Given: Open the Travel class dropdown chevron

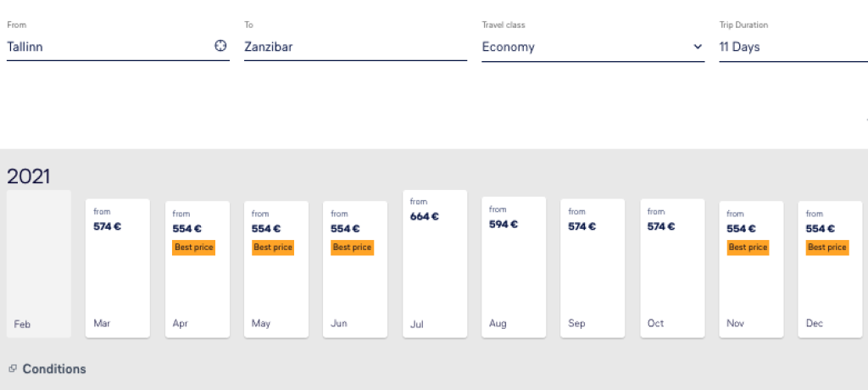Looking at the screenshot, I should (x=698, y=47).
